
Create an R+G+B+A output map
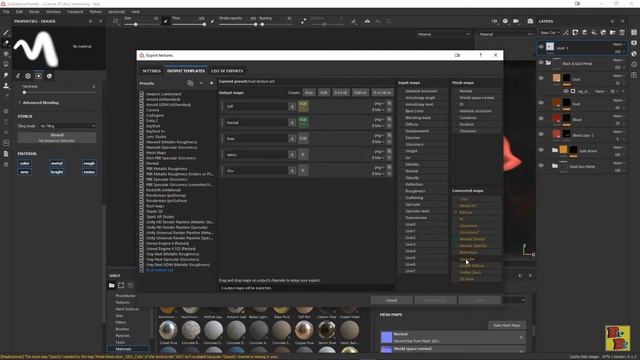tap(382, 93)
